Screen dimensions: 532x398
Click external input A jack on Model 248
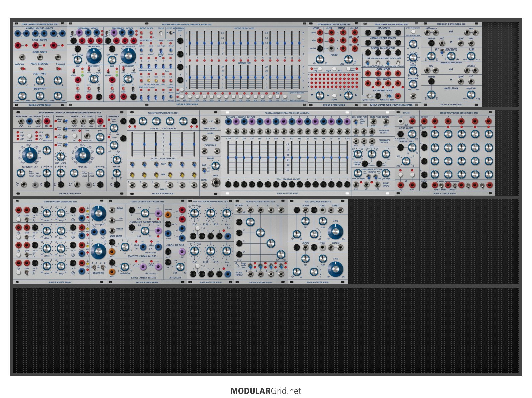click(x=180, y=80)
